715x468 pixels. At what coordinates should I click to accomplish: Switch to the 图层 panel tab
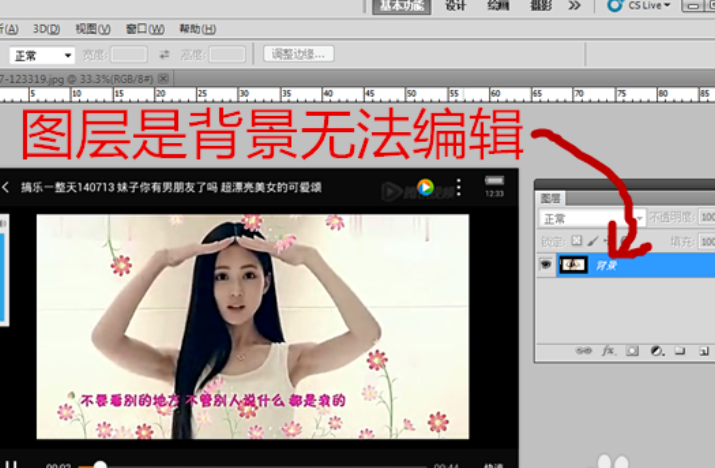[x=550, y=198]
